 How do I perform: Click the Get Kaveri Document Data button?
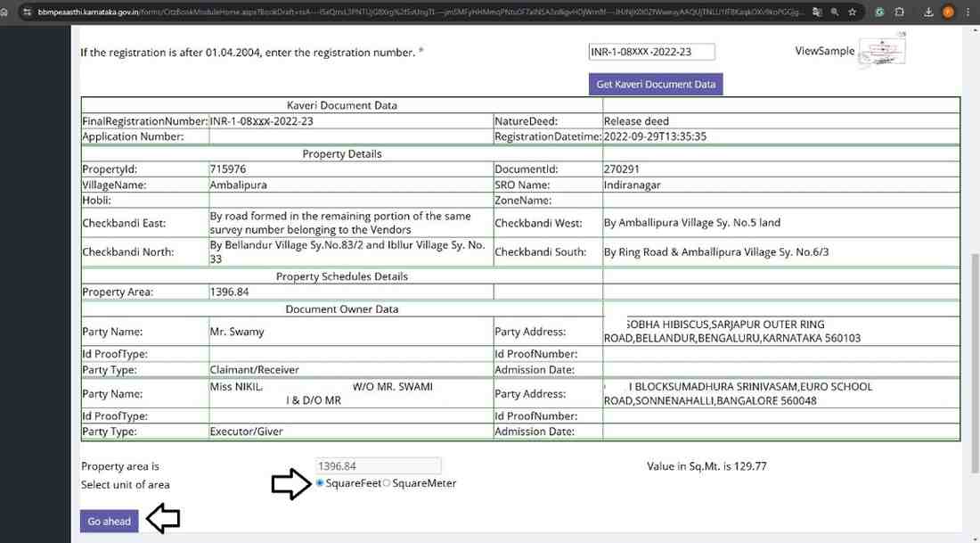pyautogui.click(x=656, y=84)
